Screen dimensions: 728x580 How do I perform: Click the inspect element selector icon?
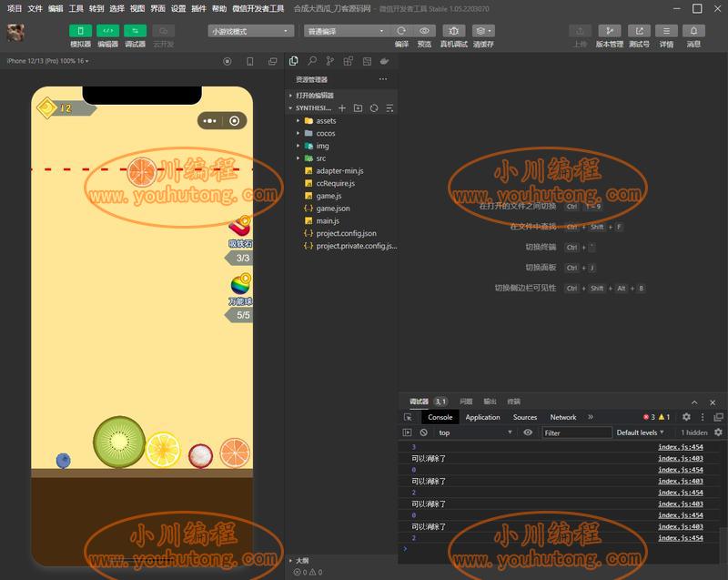(408, 417)
